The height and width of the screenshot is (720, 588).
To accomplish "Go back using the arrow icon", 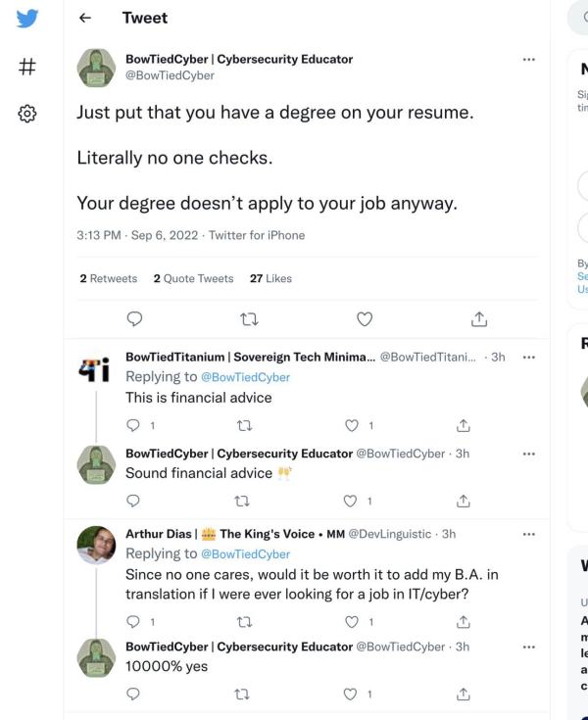I will click(85, 18).
